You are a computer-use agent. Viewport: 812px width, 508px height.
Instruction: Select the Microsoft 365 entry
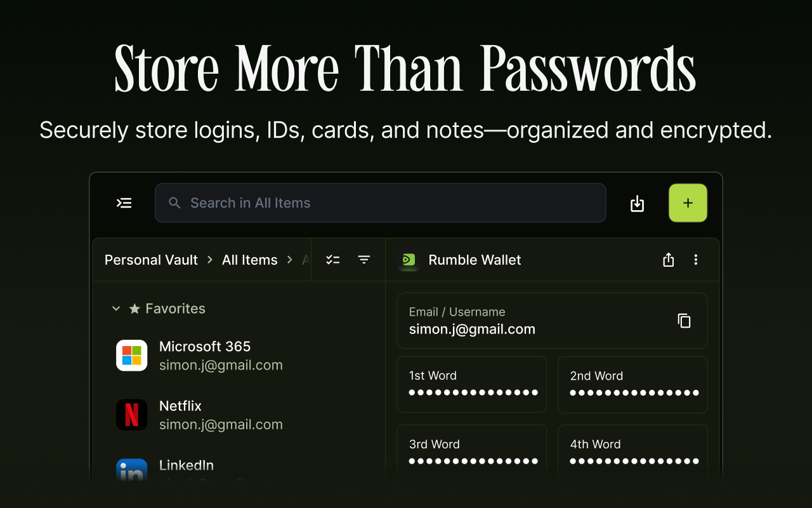tap(239, 356)
